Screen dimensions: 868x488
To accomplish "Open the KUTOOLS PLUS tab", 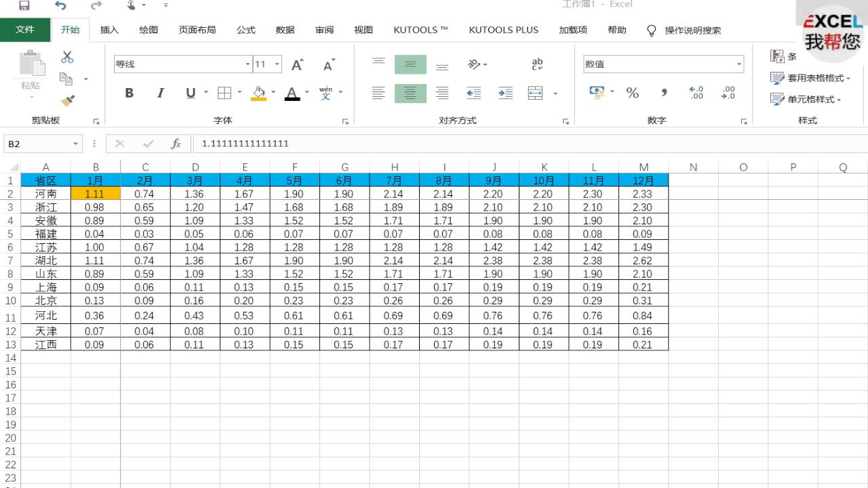I will click(x=503, y=30).
